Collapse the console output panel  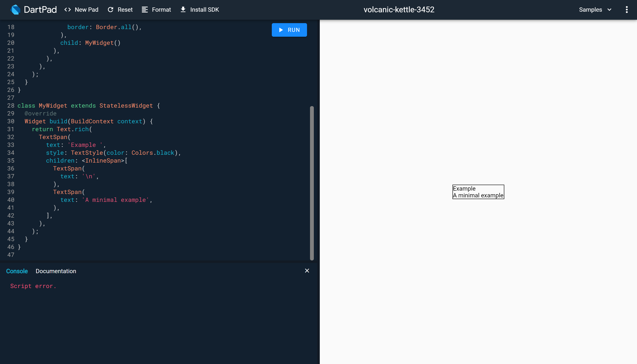click(307, 270)
